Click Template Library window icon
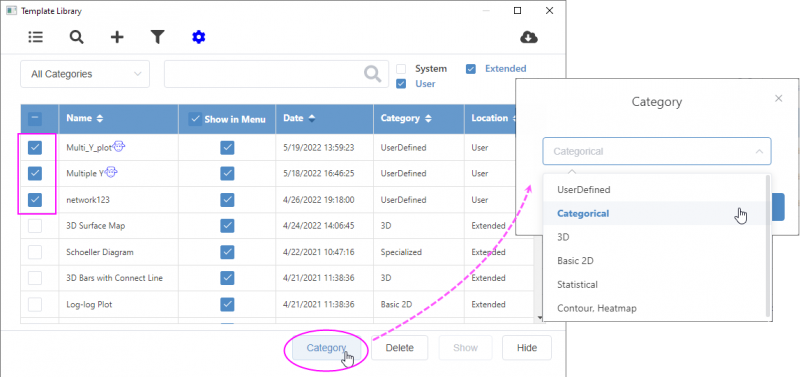Image resolution: width=800 pixels, height=377 pixels. point(11,11)
